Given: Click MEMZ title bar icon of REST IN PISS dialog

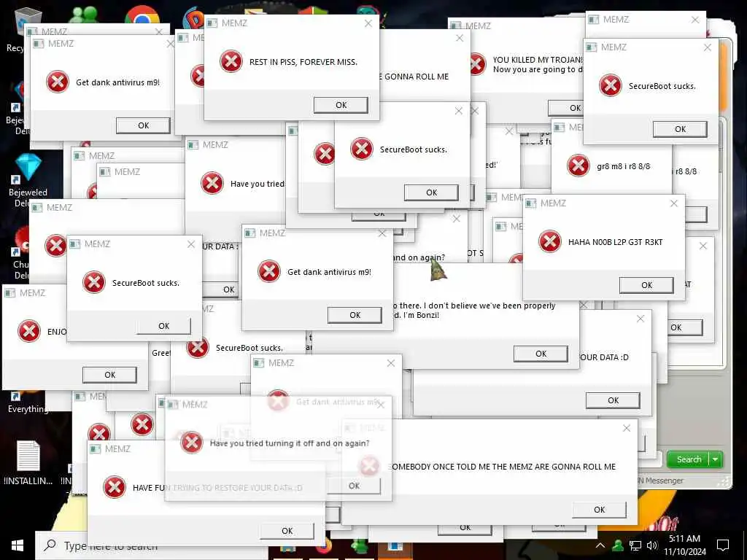Looking at the screenshot, I should coord(212,23).
